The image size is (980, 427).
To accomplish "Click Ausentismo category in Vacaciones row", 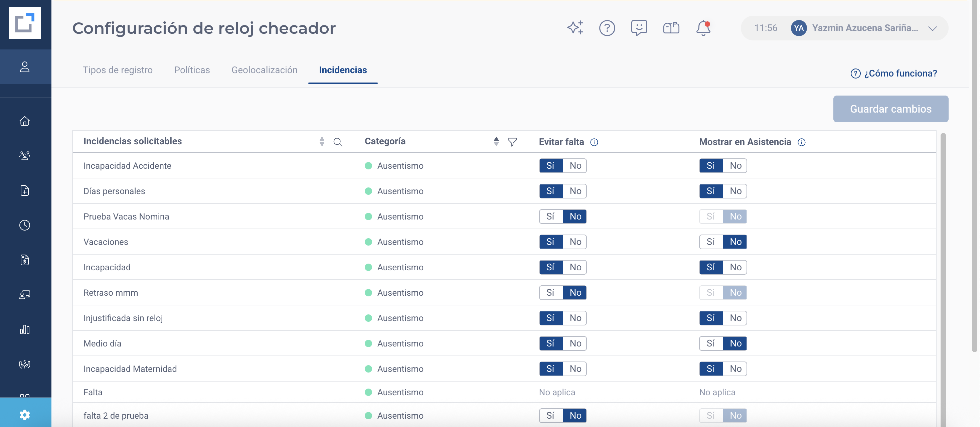I will (x=400, y=242).
